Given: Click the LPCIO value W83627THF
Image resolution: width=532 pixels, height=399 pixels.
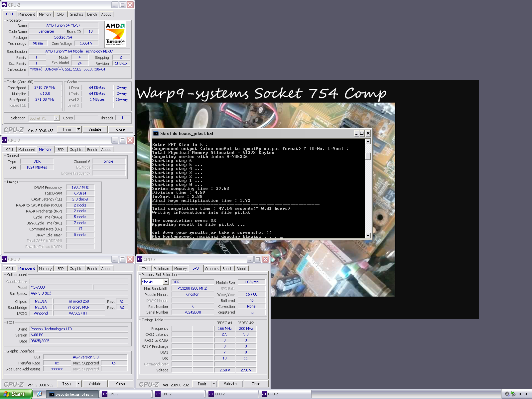Looking at the screenshot, I should coord(79,314).
